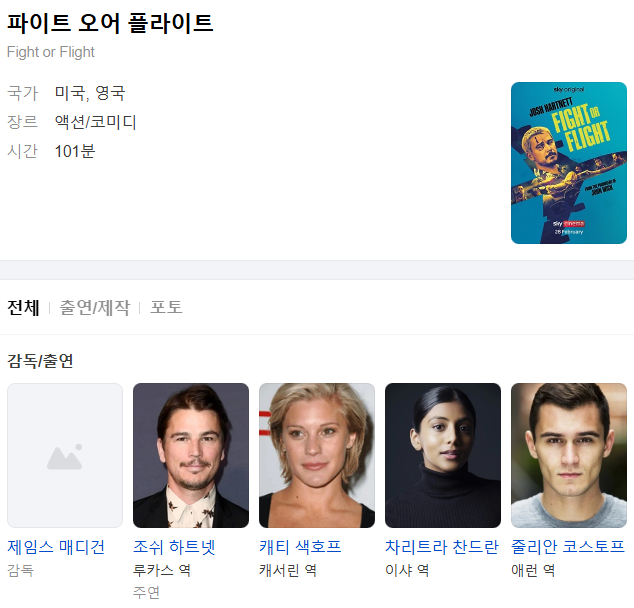Switch to the 전체 tab
Image resolution: width=634 pixels, height=608 pixels.
click(23, 308)
